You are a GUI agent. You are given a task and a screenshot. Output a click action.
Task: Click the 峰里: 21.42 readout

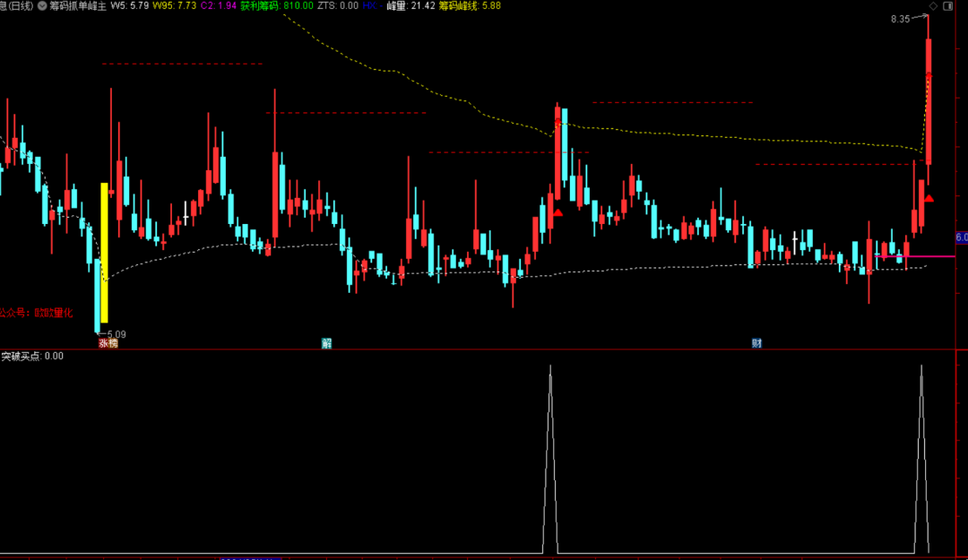coord(411,5)
